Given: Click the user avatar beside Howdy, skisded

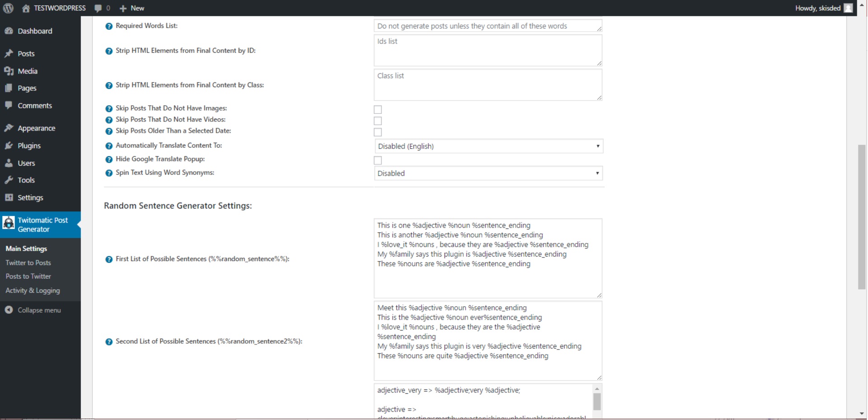Looking at the screenshot, I should [x=849, y=8].
